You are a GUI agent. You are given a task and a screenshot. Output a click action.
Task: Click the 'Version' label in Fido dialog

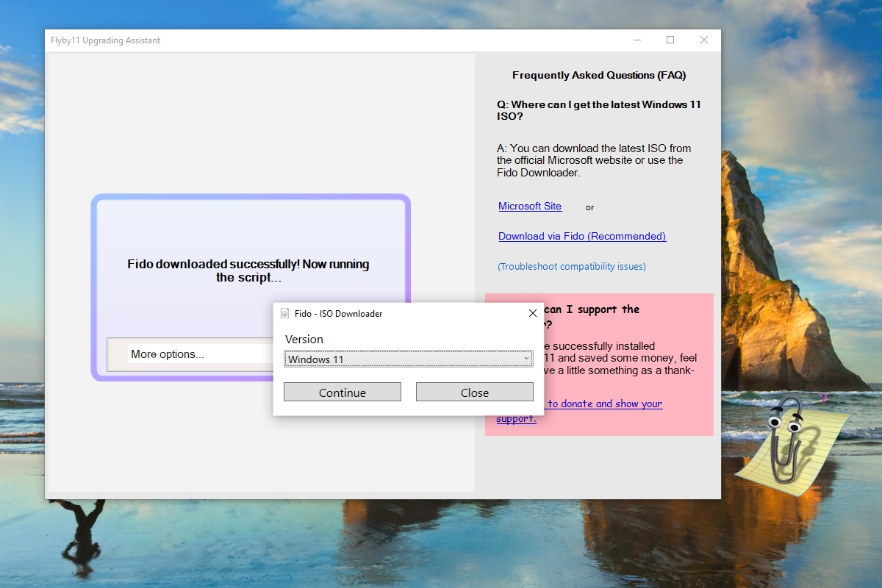point(304,340)
